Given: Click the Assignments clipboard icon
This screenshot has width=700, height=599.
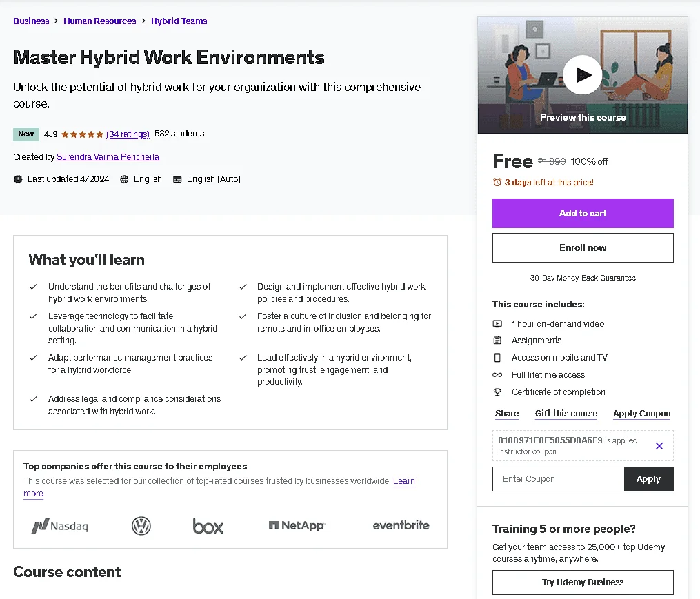Looking at the screenshot, I should point(497,340).
